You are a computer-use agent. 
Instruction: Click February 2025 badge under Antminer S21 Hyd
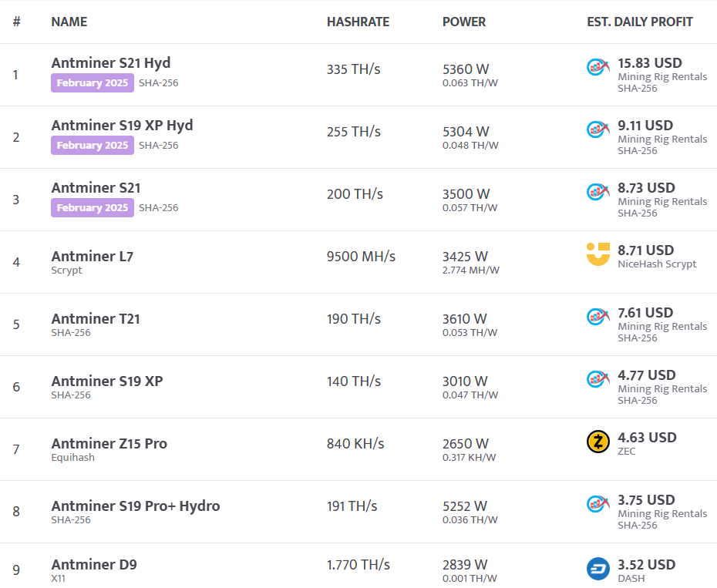tap(93, 82)
